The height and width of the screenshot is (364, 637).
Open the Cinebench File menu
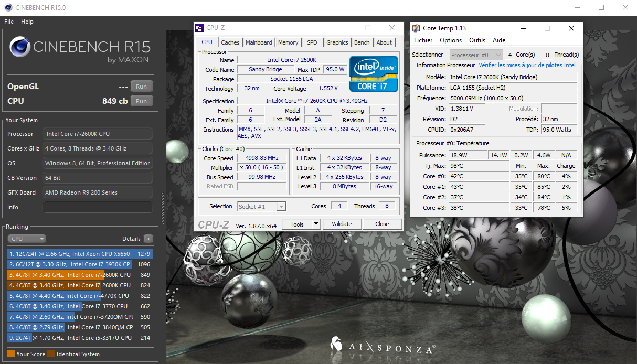[9, 22]
